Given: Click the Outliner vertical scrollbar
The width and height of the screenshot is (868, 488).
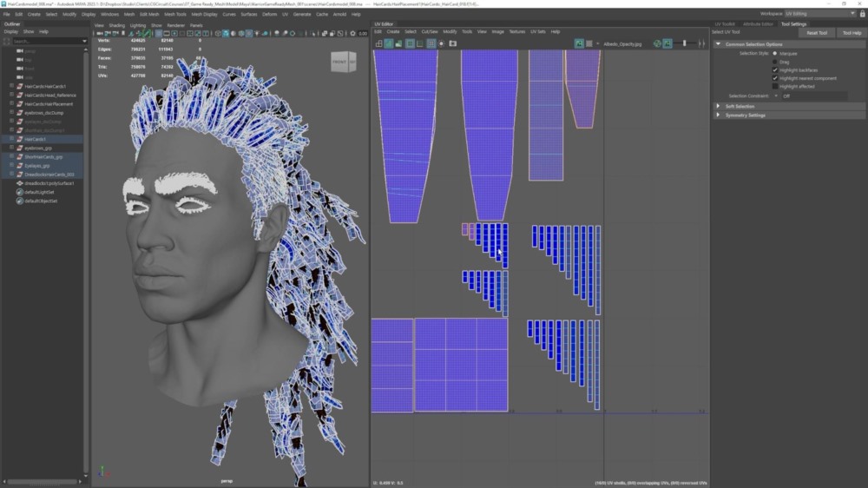Looking at the screenshot, I should coord(85,260).
